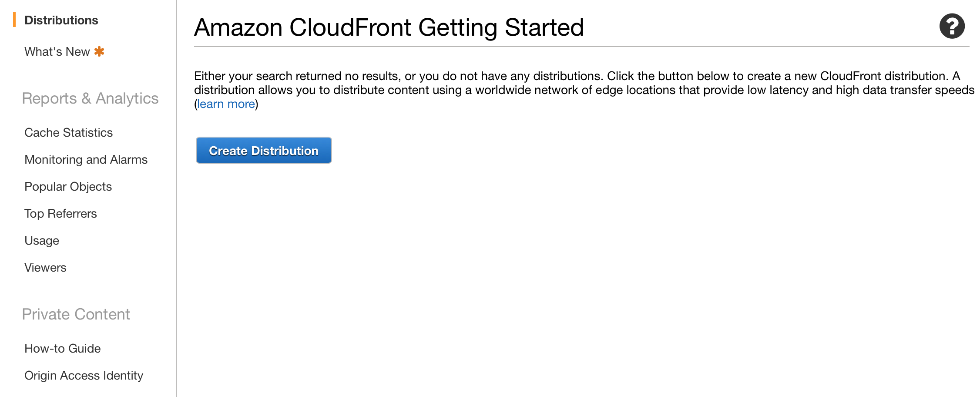Open Monitoring and Alarms
This screenshot has height=397, width=980.
86,159
